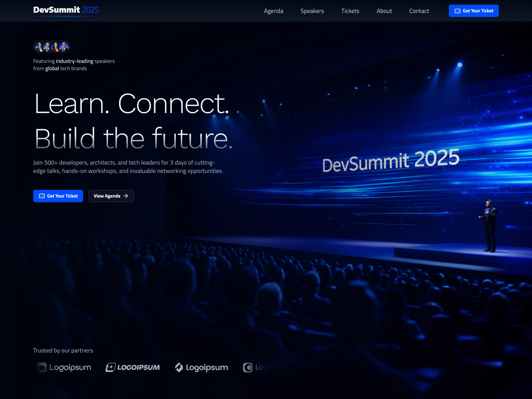Open the View Agenda button
This screenshot has height=399, width=532.
coord(111,196)
